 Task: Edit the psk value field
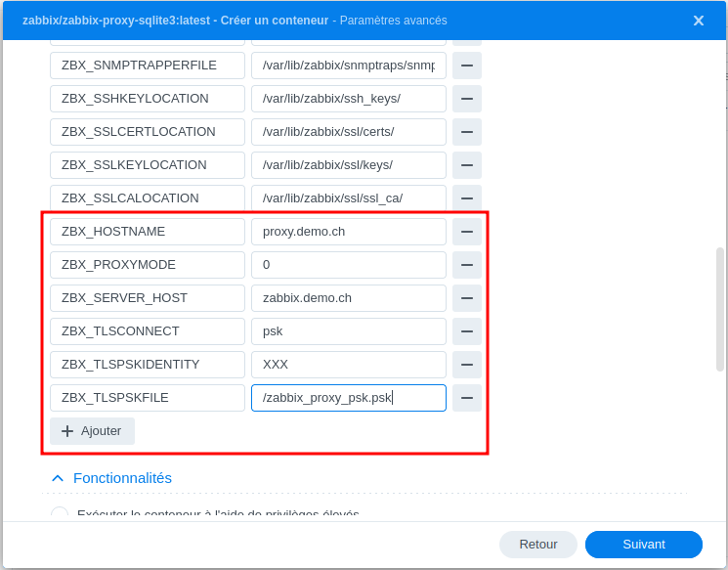pyautogui.click(x=349, y=331)
